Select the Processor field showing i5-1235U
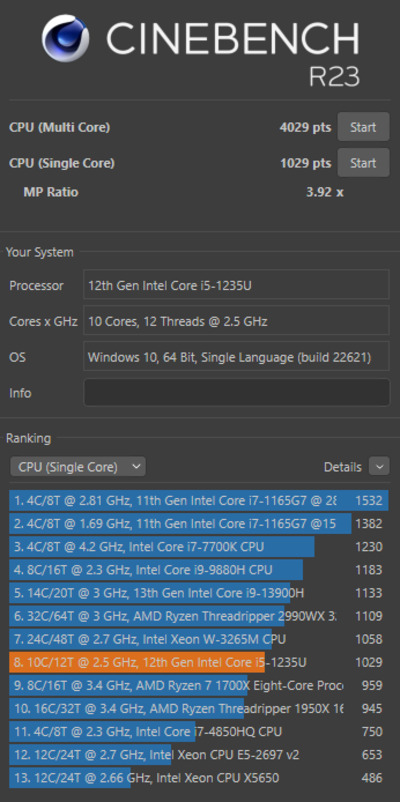 (x=236, y=284)
